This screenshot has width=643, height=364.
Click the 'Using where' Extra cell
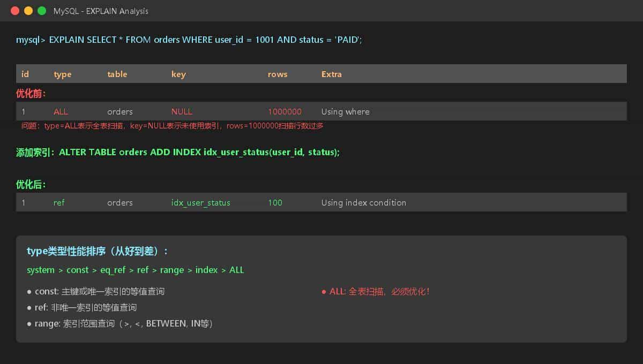(x=345, y=112)
